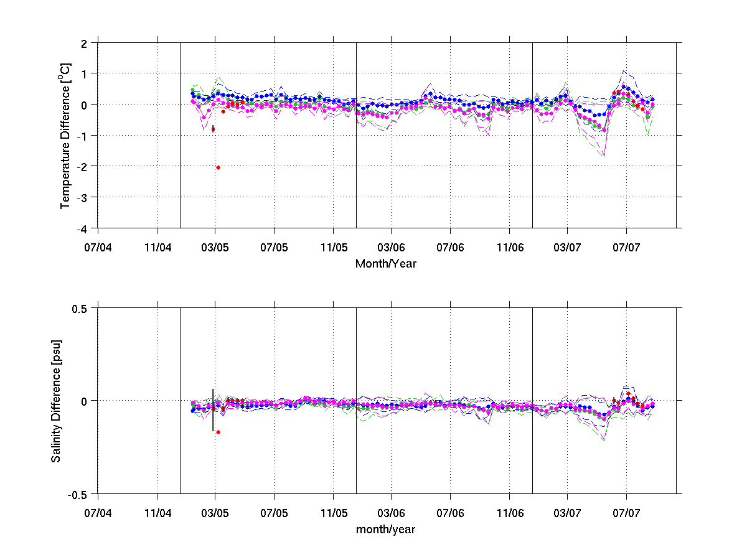The image size is (747, 560).
Task: Pick the "07/05" date tick of the temperature plot
Action: (x=274, y=248)
